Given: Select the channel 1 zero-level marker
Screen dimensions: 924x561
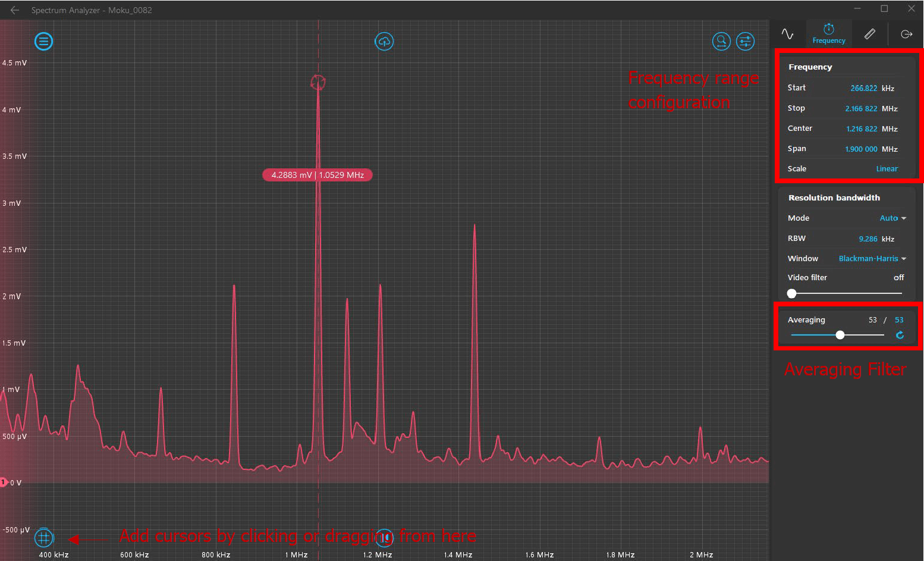Looking at the screenshot, I should point(4,482).
